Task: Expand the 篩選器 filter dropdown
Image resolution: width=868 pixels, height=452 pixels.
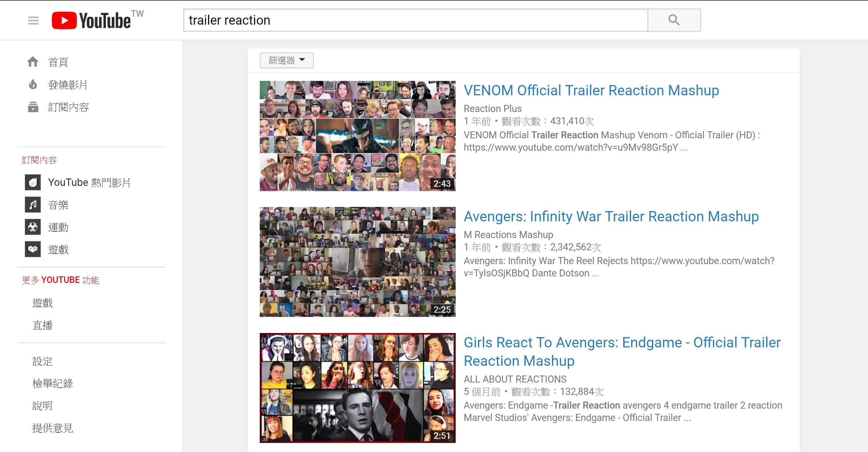Action: click(286, 60)
